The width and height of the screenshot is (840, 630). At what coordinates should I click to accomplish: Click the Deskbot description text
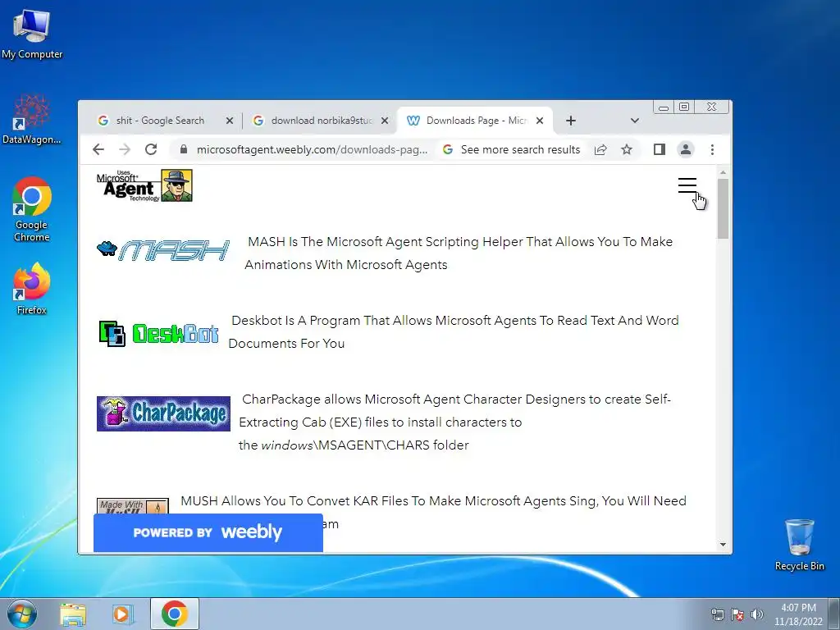(x=454, y=331)
